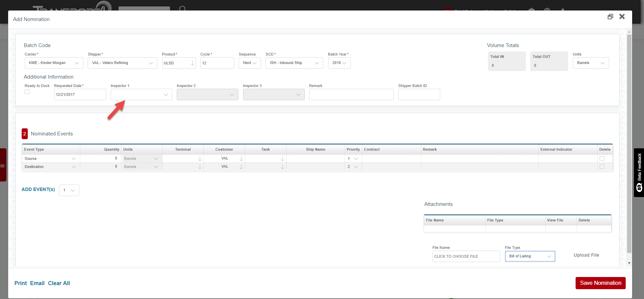Click the Quantity column header
644x299 pixels.
111,149
